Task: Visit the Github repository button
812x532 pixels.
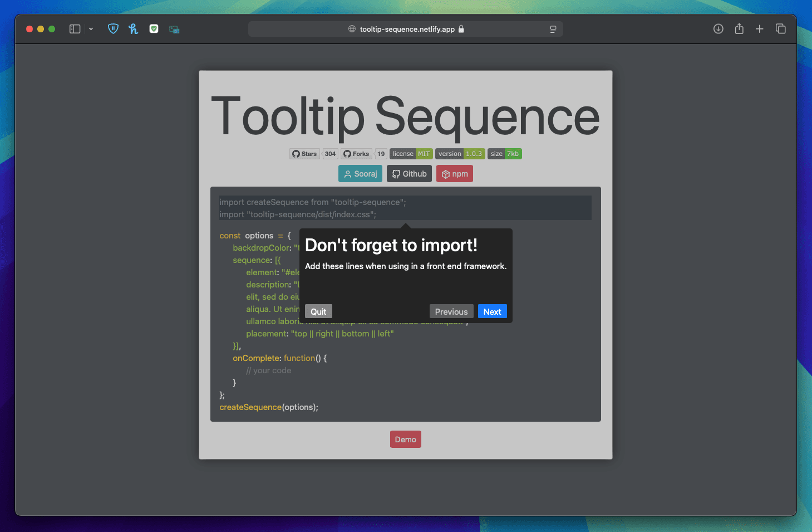Action: pos(409,174)
